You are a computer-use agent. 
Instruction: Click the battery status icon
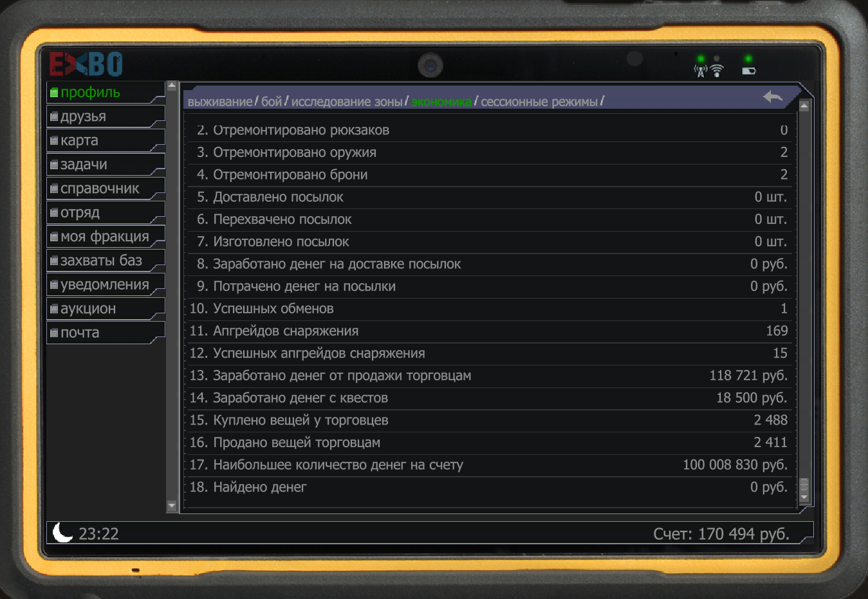pyautogui.click(x=749, y=71)
